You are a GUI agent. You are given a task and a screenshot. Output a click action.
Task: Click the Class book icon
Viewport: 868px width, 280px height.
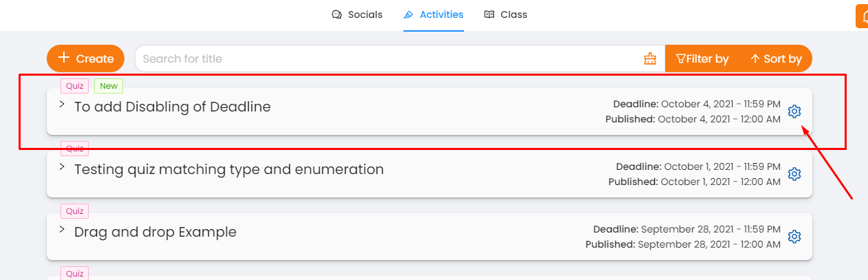click(x=489, y=14)
